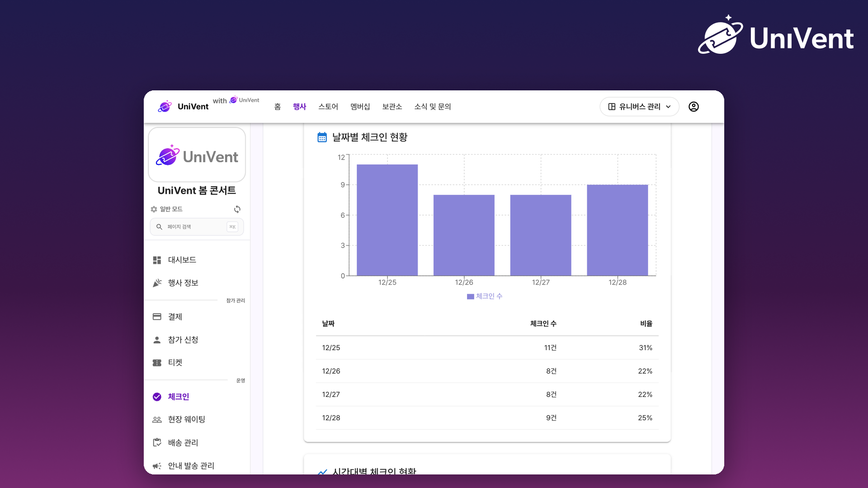Click the 안내 발송 관리 megaphone icon
The height and width of the screenshot is (488, 868).
coord(157,466)
